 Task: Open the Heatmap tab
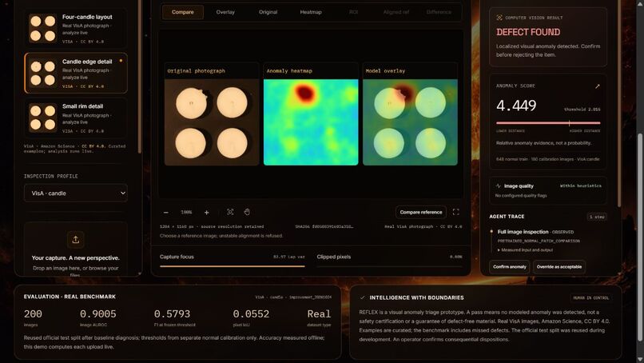[311, 12]
